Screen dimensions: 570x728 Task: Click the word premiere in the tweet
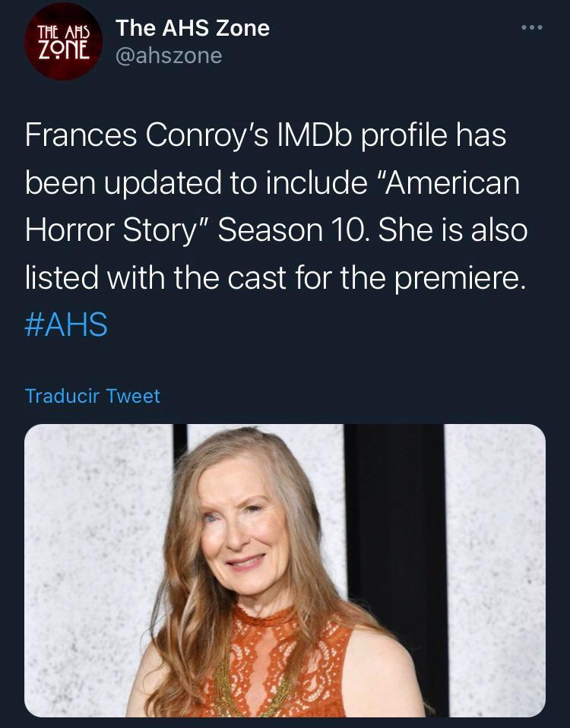coord(460,277)
